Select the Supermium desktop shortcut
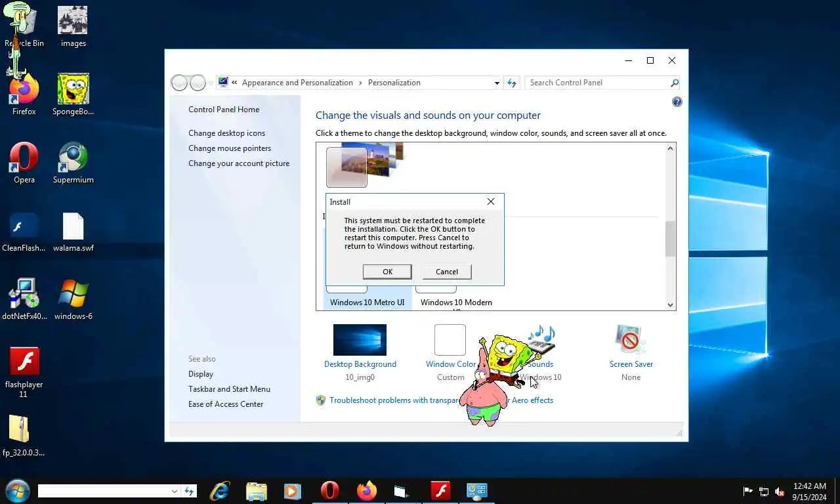The height and width of the screenshot is (504, 840). pyautogui.click(x=73, y=163)
